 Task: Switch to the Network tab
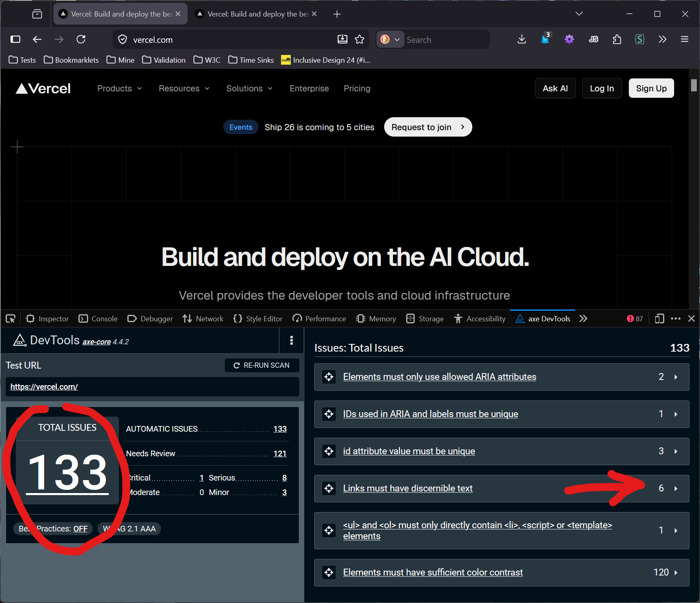203,319
